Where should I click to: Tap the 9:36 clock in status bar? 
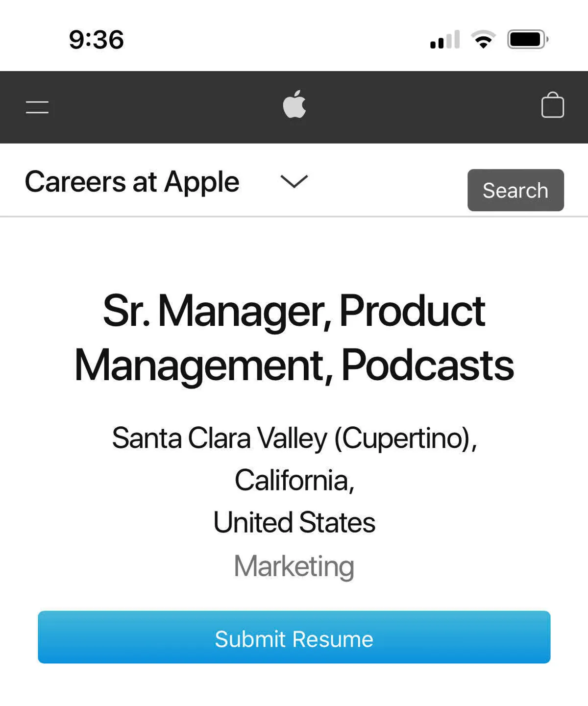(x=97, y=40)
